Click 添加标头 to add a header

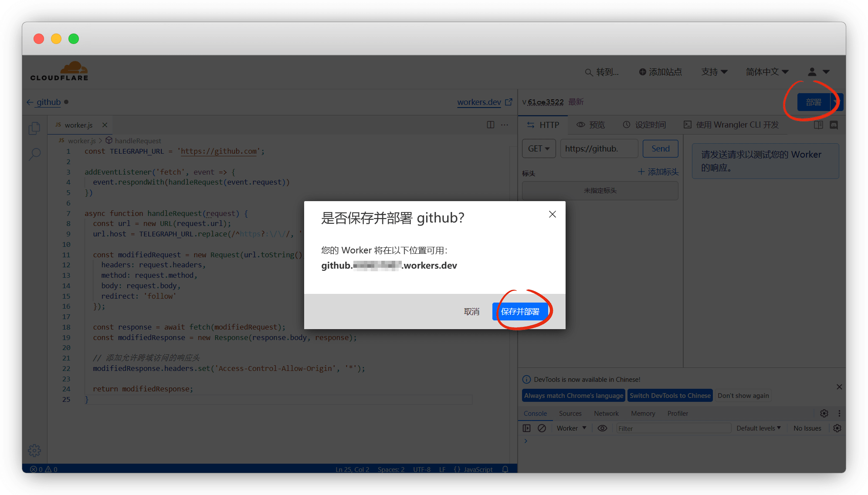[658, 172]
